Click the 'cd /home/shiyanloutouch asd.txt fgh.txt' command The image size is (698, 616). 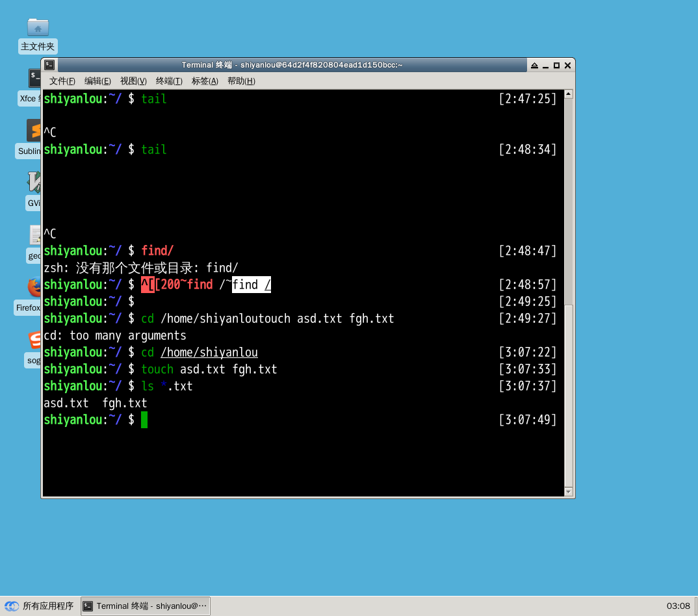268,318
